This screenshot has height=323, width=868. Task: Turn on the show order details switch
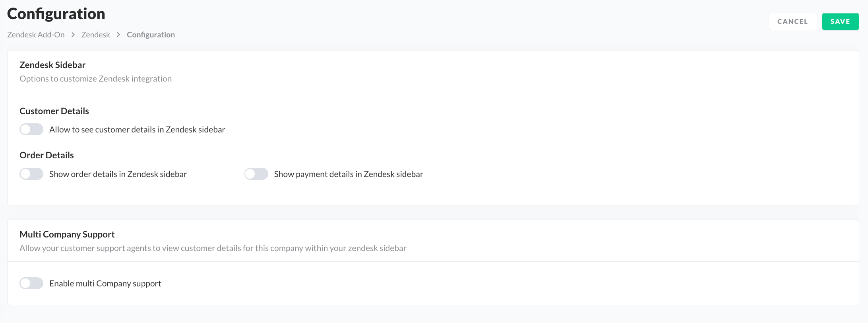pos(31,174)
